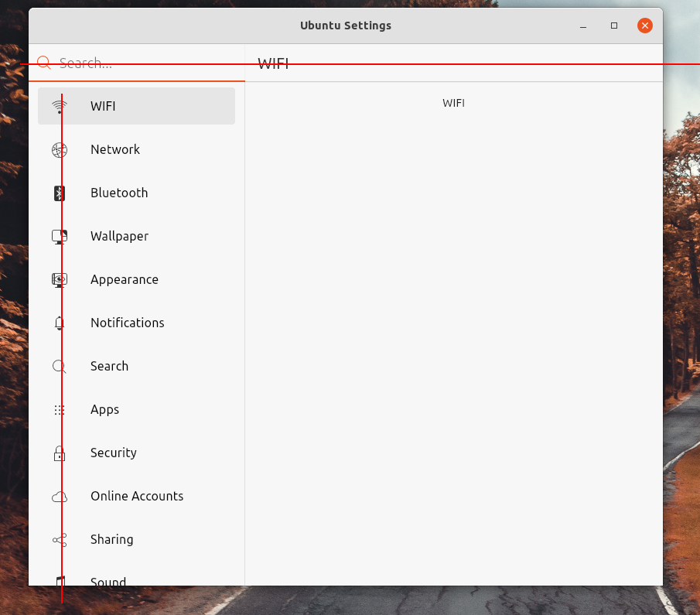Open the Appearance settings
This screenshot has width=700, height=615.
(124, 279)
